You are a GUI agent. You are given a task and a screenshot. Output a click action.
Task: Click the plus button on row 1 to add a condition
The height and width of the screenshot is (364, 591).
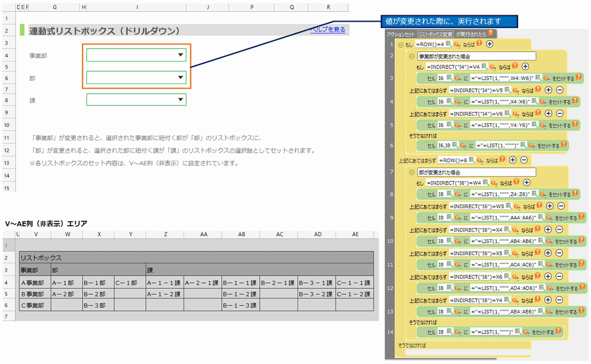coord(489,43)
